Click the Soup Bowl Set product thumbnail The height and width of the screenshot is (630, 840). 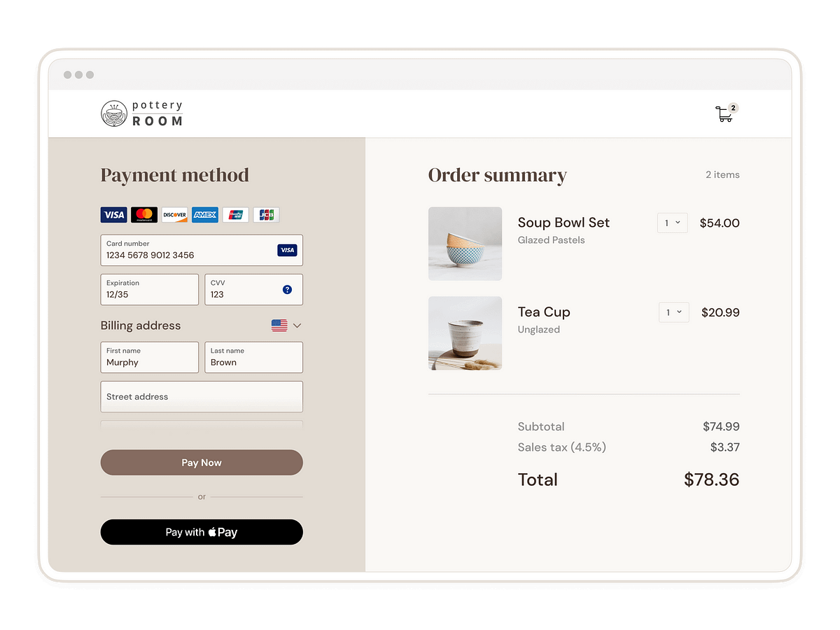pos(465,244)
